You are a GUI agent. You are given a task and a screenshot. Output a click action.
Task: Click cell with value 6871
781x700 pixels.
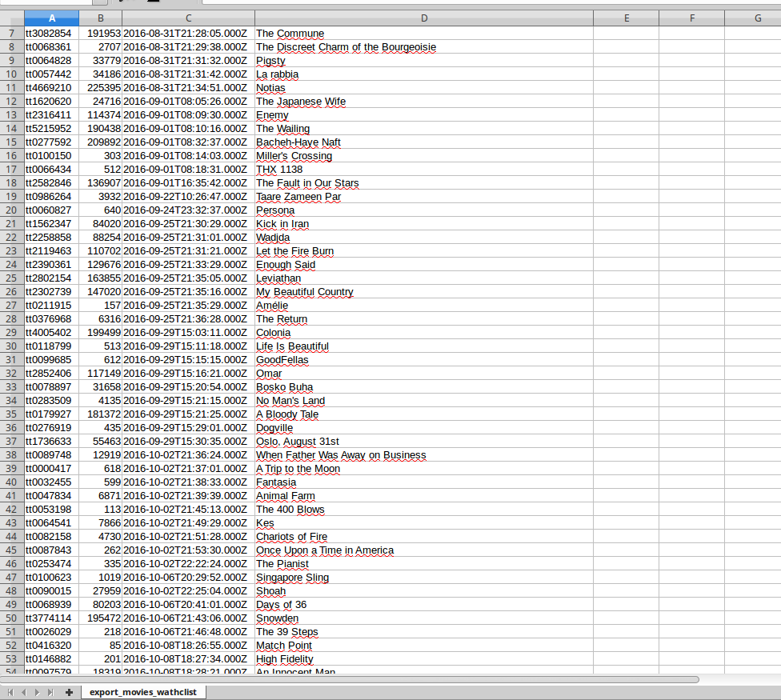101,496
